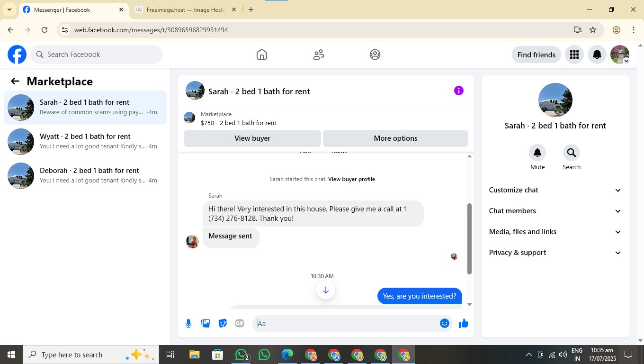The height and width of the screenshot is (364, 644).
Task: Search in conversation magnifier icon
Action: pyautogui.click(x=572, y=153)
